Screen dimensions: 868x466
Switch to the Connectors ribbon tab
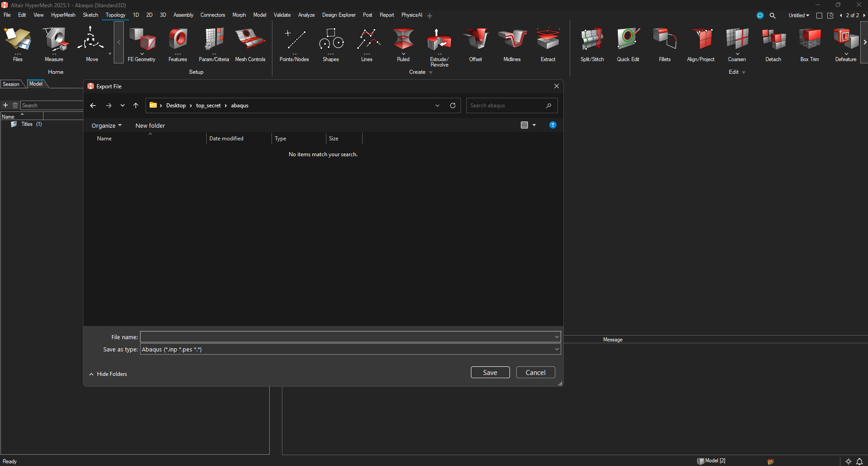213,15
